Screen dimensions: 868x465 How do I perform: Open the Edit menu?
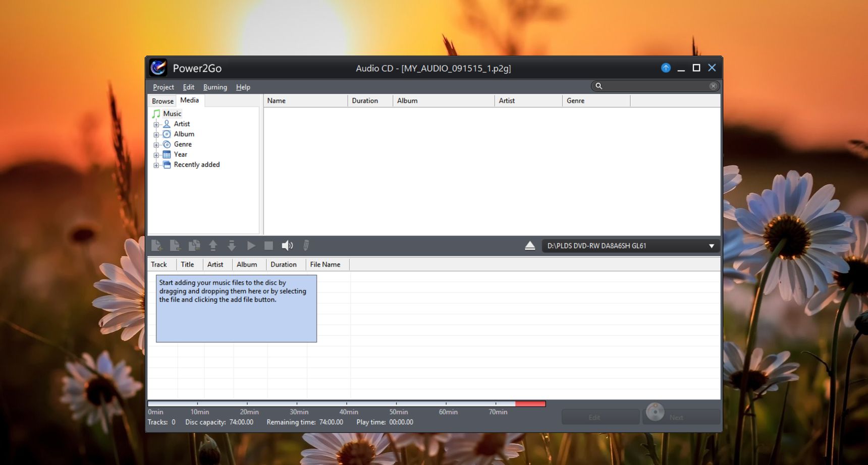click(x=189, y=87)
